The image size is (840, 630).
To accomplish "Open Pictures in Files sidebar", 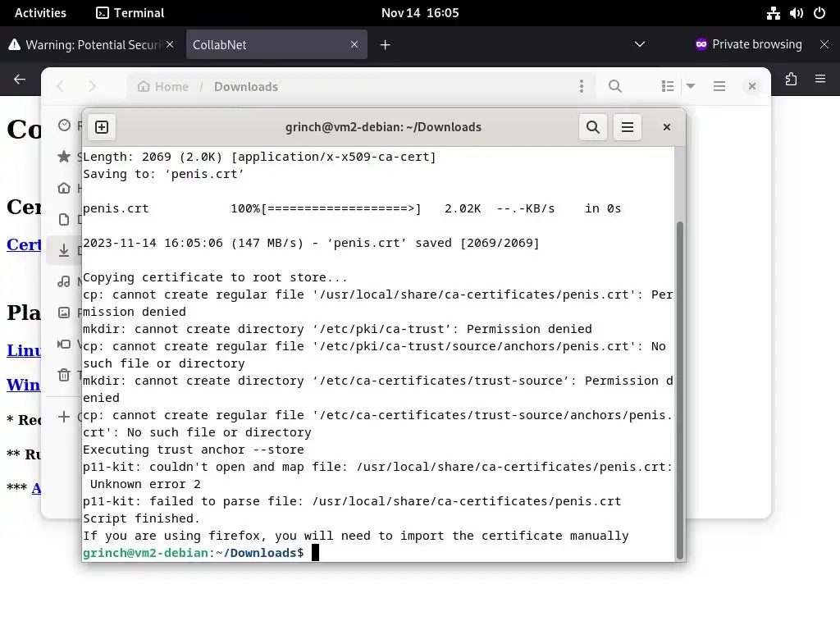I will click(x=64, y=313).
